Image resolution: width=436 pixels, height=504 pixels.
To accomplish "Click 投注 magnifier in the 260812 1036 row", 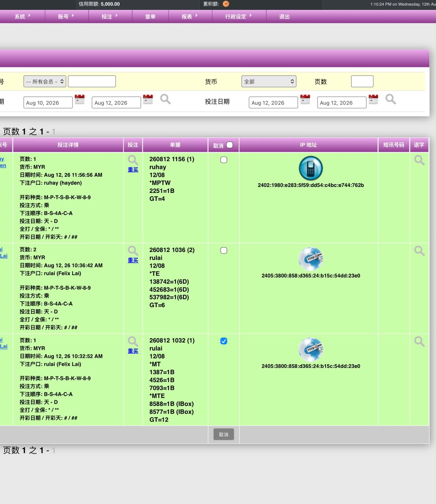I will 133,250.
